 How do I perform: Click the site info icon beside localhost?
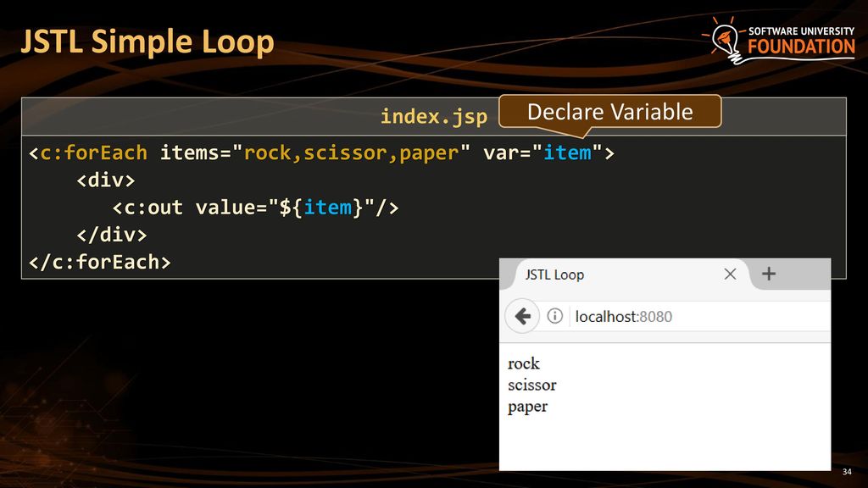[554, 316]
